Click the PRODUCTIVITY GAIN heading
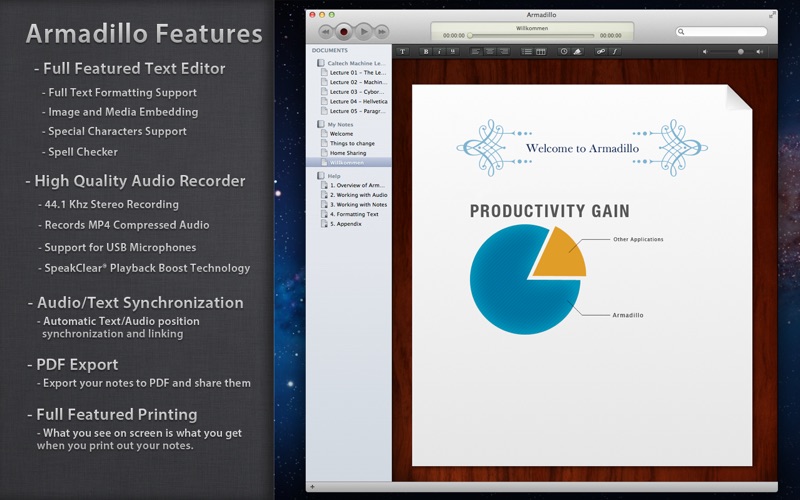This screenshot has width=800, height=500. 550,211
